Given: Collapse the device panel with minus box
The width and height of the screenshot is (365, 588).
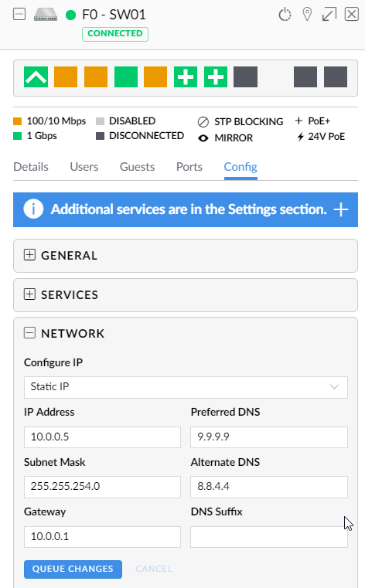Looking at the screenshot, I should tap(19, 14).
